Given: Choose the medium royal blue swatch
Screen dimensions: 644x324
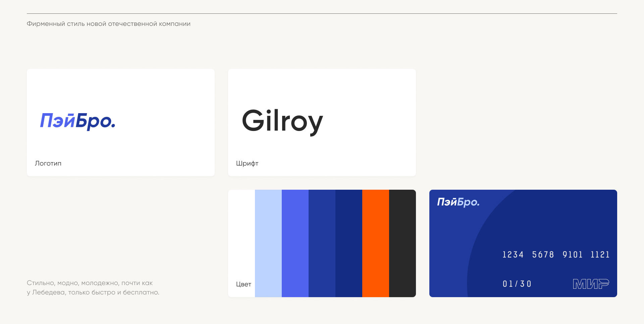Looking at the screenshot, I should click(322, 243).
